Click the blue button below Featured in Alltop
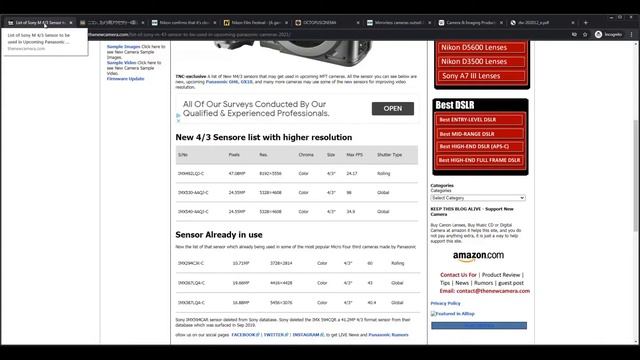Image resolution: width=640 pixels, height=360 pixels. [479, 326]
